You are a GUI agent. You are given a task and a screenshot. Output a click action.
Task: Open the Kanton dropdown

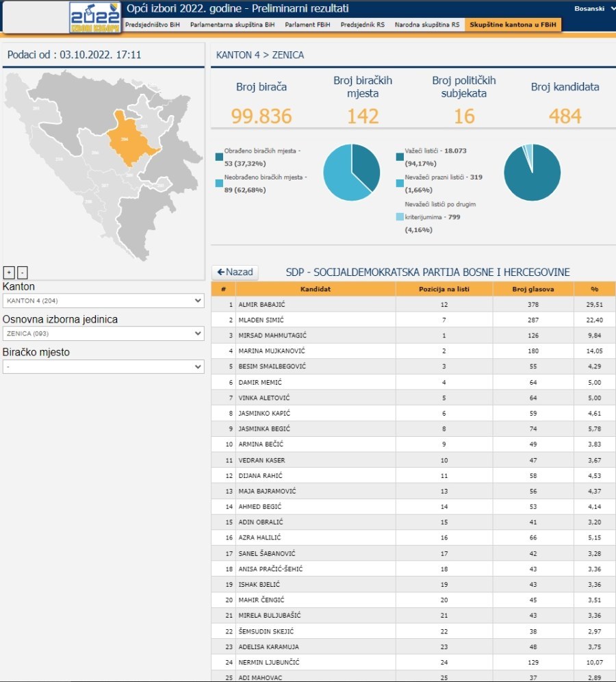103,301
